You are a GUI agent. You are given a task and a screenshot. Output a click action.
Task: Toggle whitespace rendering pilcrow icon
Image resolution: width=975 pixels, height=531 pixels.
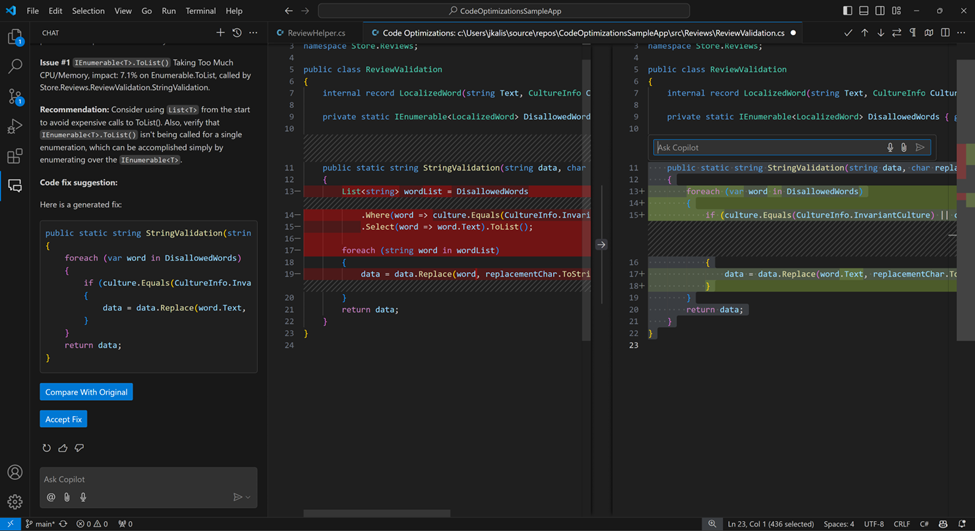[913, 33]
